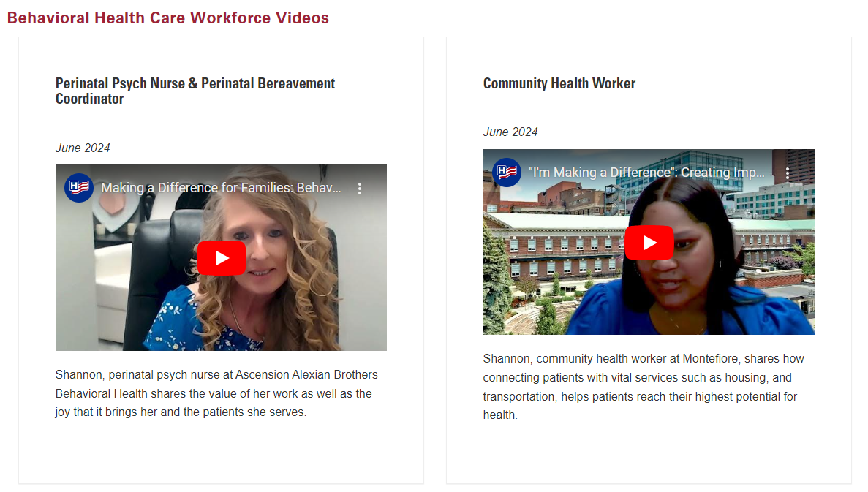Play the Perinatal Psych Nurse video
The image size is (868, 492).
(222, 258)
